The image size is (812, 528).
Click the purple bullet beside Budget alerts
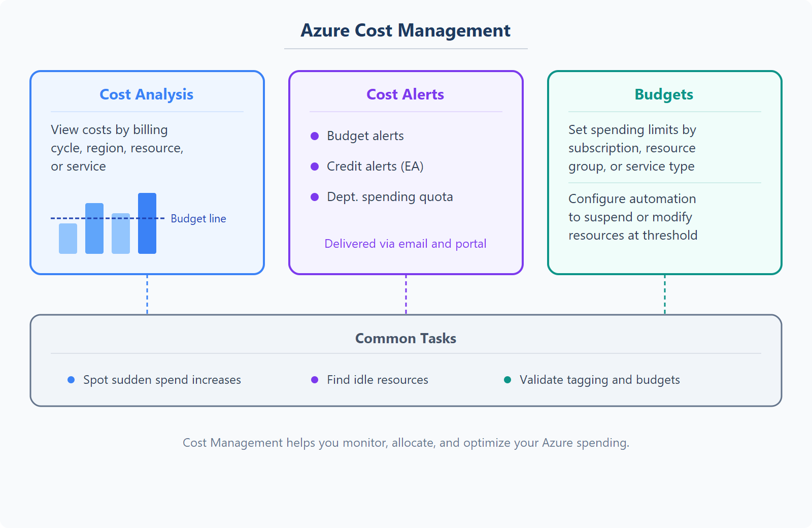[x=315, y=136]
